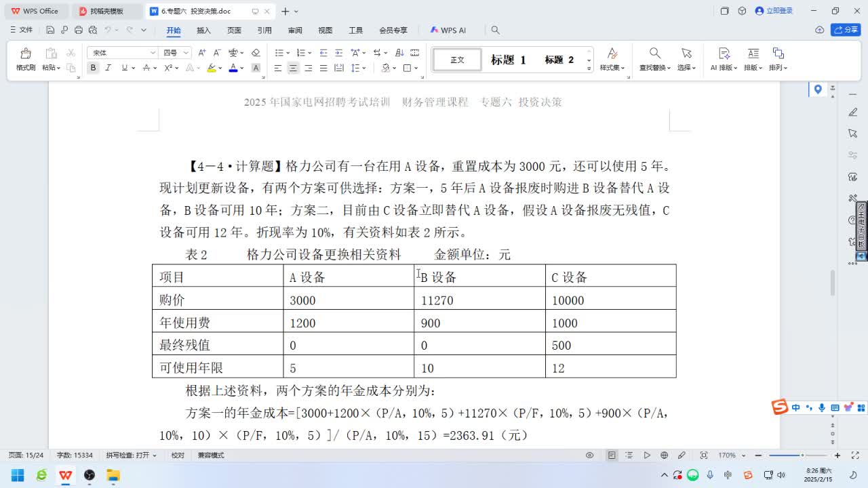Open Print Preview from quick access toolbar
This screenshot has height=488, width=868.
pos(93,30)
